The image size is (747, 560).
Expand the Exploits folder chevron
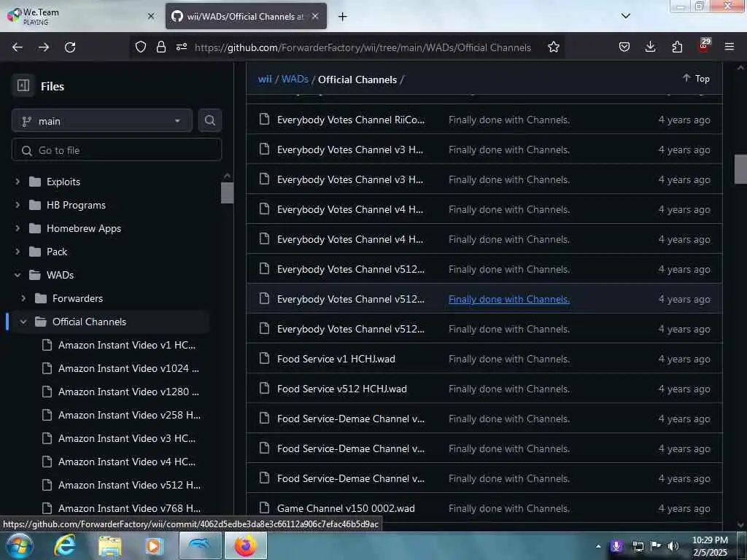[18, 182]
